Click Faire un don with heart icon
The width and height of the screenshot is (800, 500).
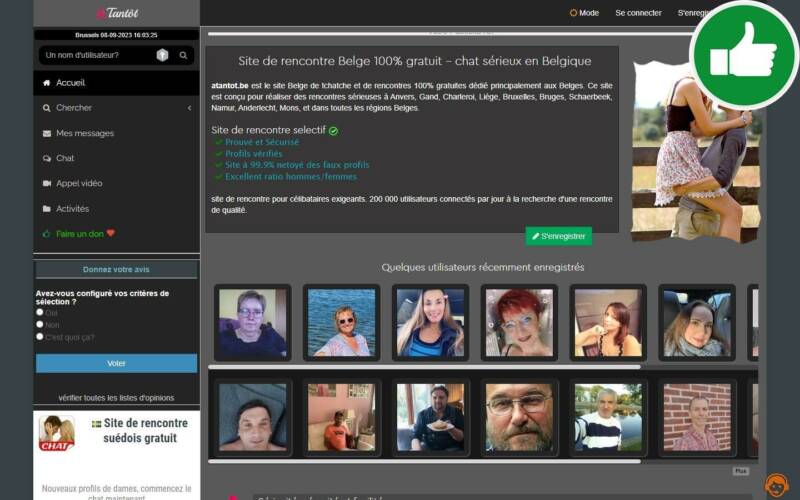click(x=84, y=234)
